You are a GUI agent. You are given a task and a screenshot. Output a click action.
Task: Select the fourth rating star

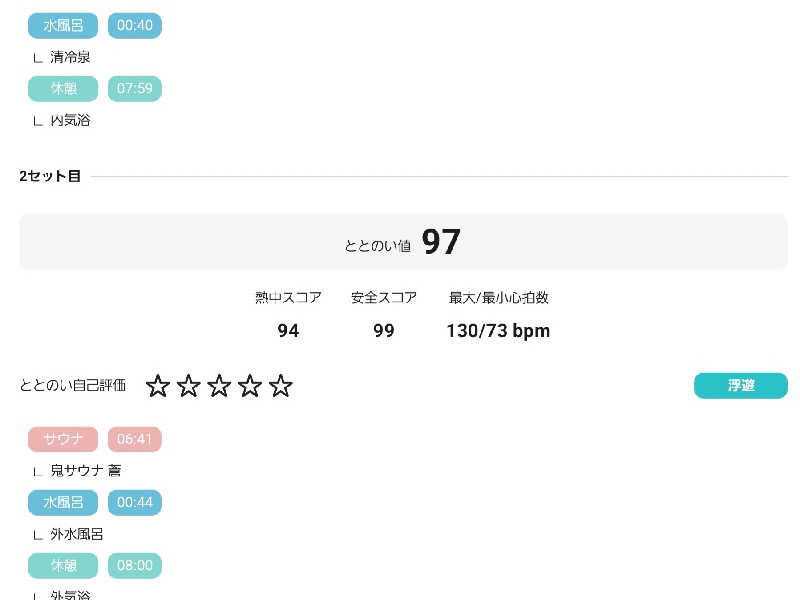click(x=250, y=386)
